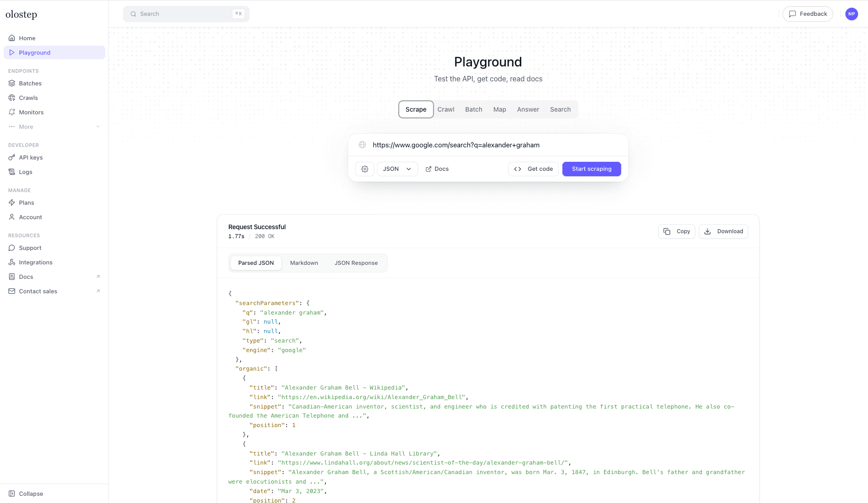Switch to the JSON Response tab
This screenshot has width=868, height=503.
tap(356, 263)
